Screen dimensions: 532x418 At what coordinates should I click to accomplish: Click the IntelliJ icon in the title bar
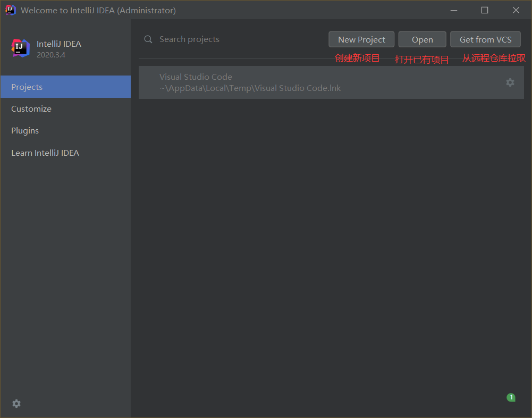[10, 10]
